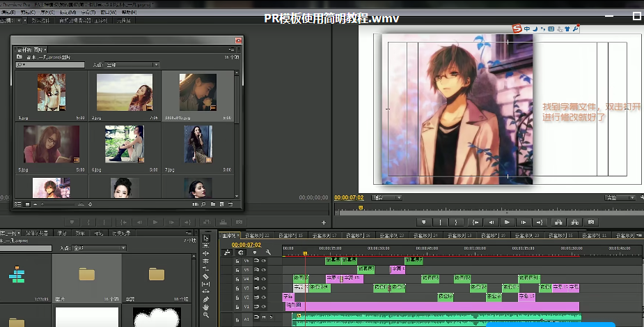Open the 字幕(T) menu

88,13
